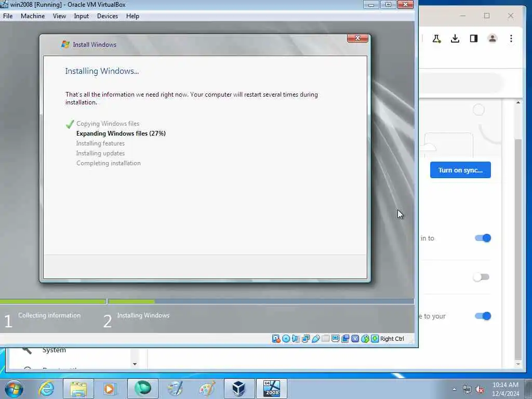Click the Collecting information progress bar segment
The height and width of the screenshot is (399, 532).
tap(53, 301)
